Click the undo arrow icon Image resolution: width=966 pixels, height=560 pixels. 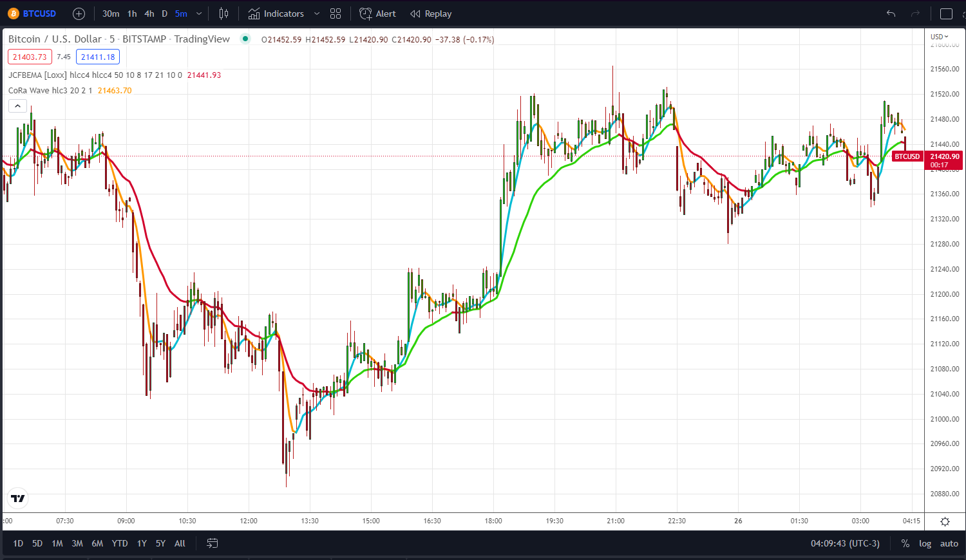click(x=891, y=14)
